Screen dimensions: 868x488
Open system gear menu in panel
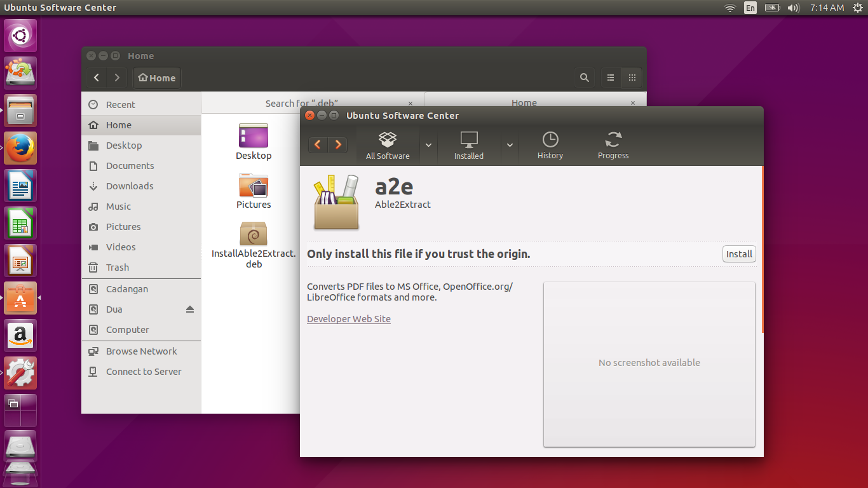click(857, 8)
